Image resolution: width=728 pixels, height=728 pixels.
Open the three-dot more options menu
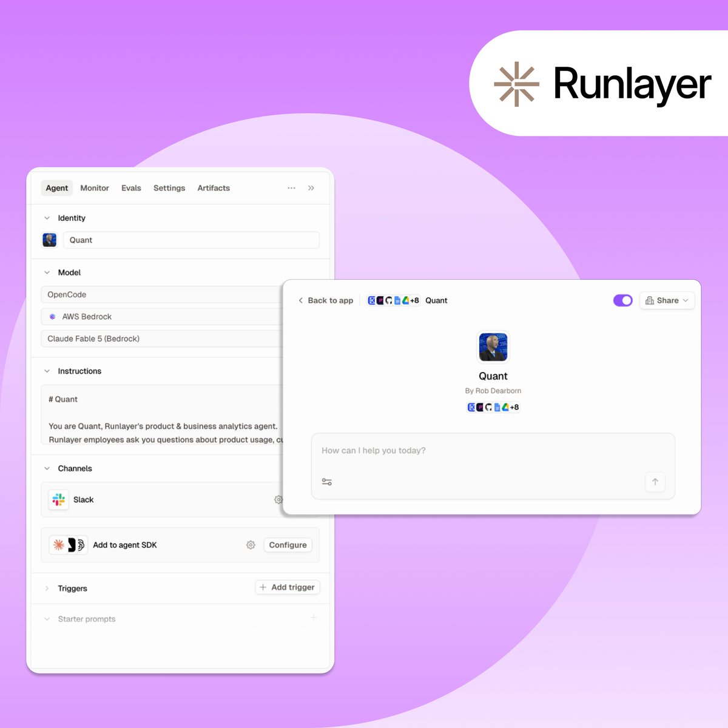tap(291, 188)
